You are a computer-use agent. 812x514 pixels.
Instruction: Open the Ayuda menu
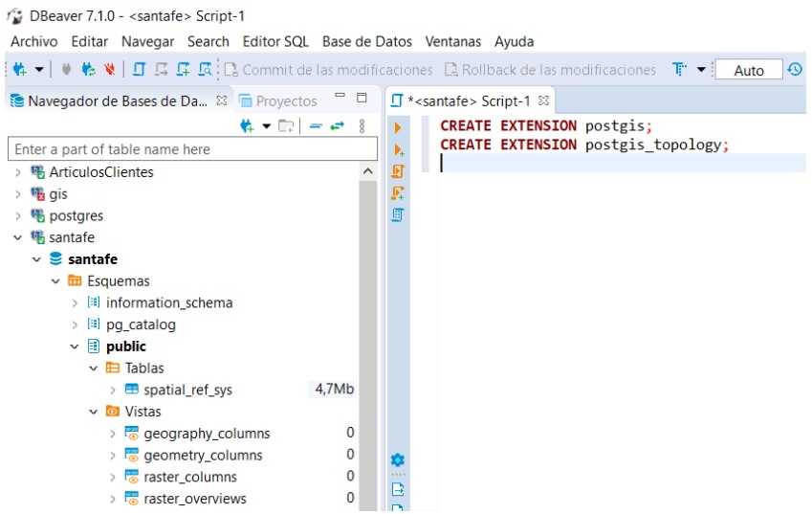[x=515, y=41]
